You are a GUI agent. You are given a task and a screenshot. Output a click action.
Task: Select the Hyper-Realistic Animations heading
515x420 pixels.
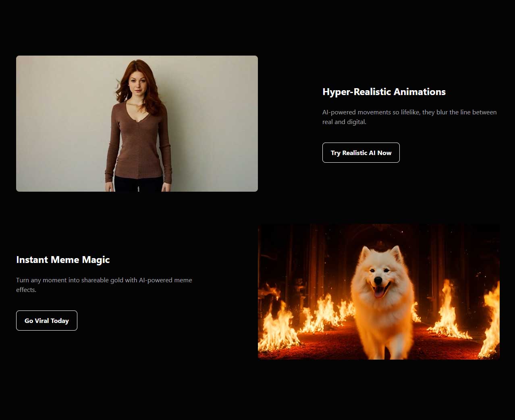tap(384, 92)
